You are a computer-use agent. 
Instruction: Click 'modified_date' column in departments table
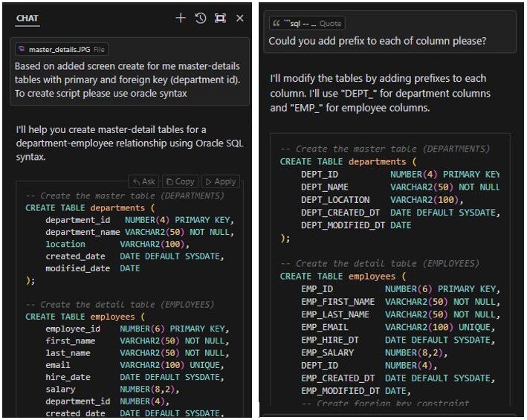coord(77,268)
